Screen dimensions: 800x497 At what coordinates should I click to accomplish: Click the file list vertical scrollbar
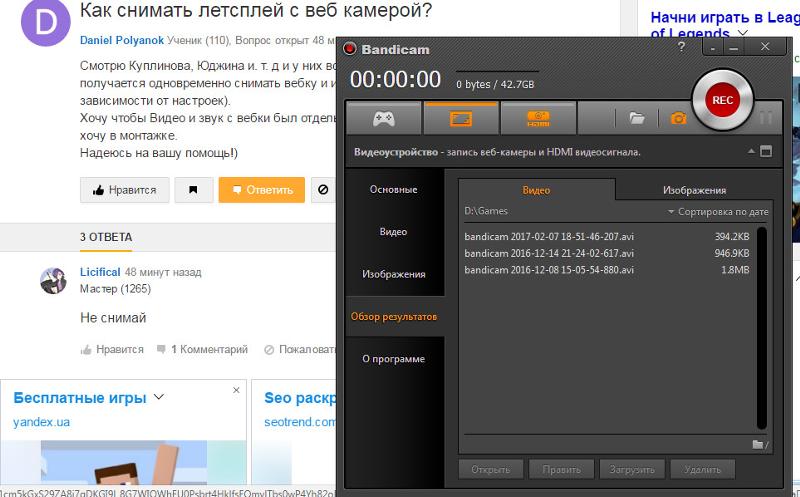coord(762,329)
